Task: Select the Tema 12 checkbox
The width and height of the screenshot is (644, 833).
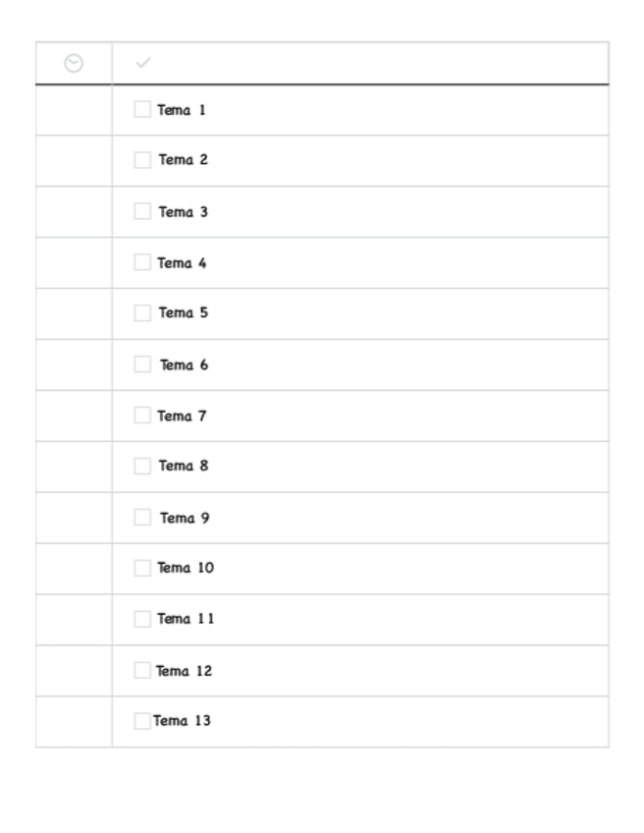Action: (x=142, y=670)
